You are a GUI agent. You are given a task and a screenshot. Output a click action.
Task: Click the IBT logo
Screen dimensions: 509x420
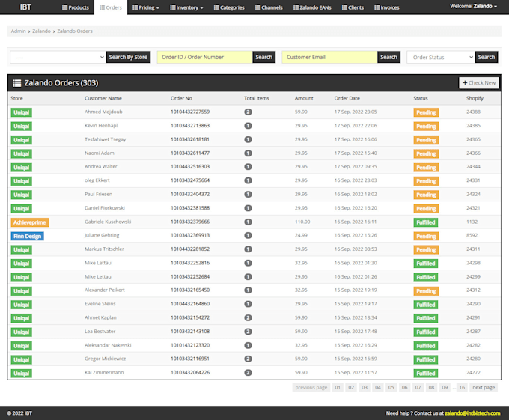[25, 7]
